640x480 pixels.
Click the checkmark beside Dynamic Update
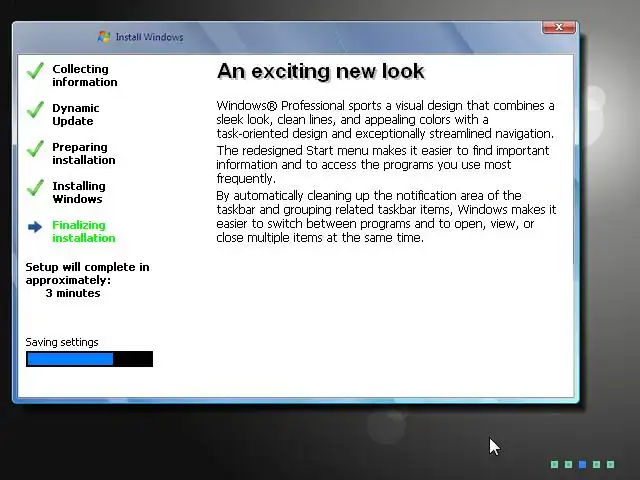tap(36, 110)
